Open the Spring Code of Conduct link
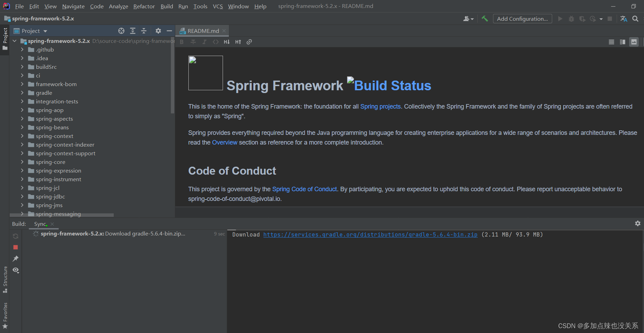 coord(305,189)
